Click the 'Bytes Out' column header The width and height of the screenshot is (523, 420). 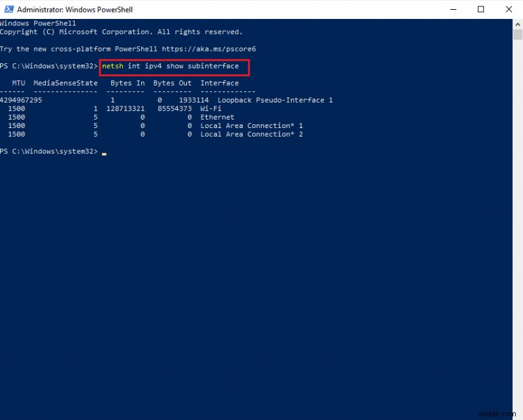(173, 83)
